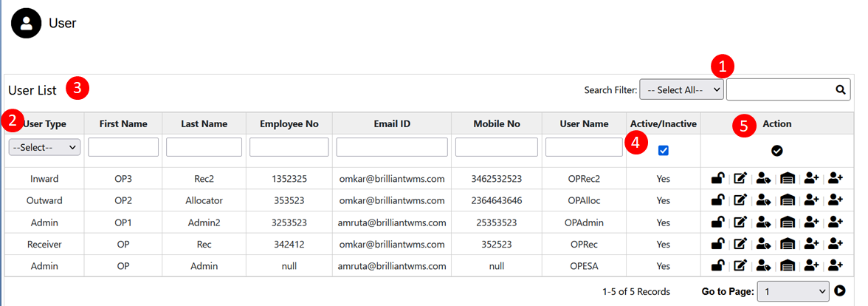Click the user avatar icon at top
Screen dimensions: 868x306
point(27,23)
